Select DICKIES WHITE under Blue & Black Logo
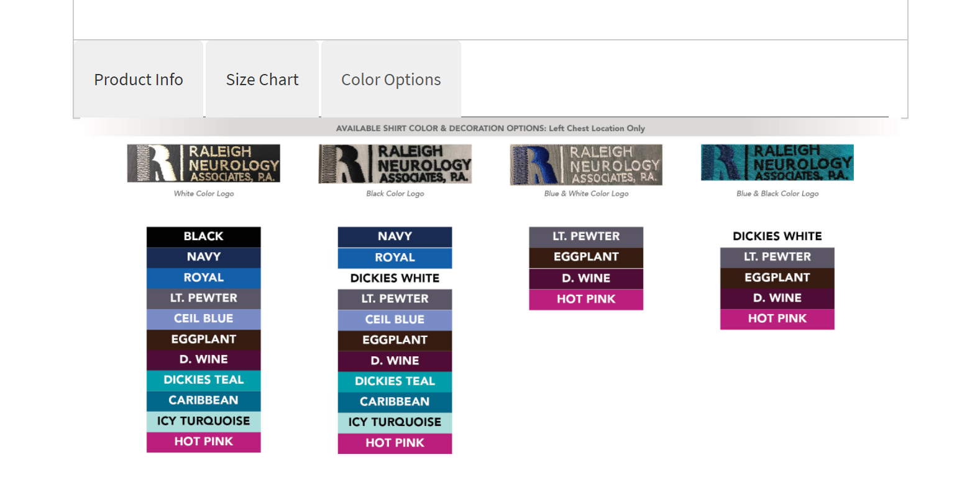980x490 pixels. coord(777,237)
